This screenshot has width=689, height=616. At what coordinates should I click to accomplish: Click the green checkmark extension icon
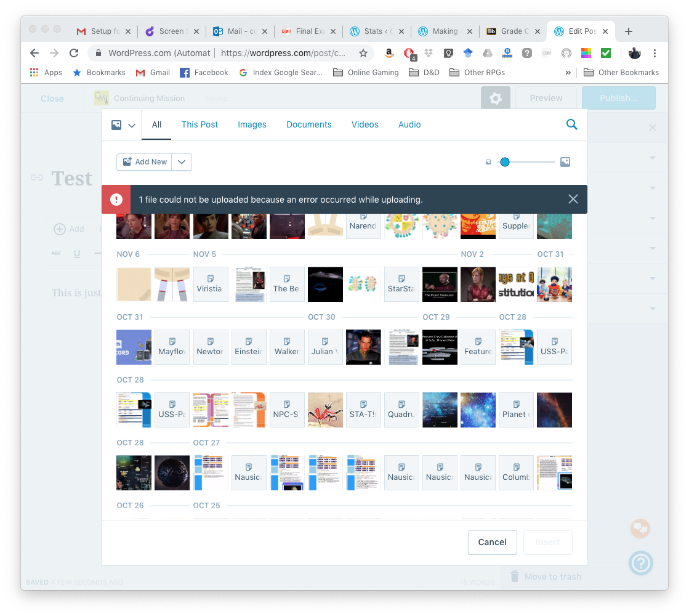(606, 53)
